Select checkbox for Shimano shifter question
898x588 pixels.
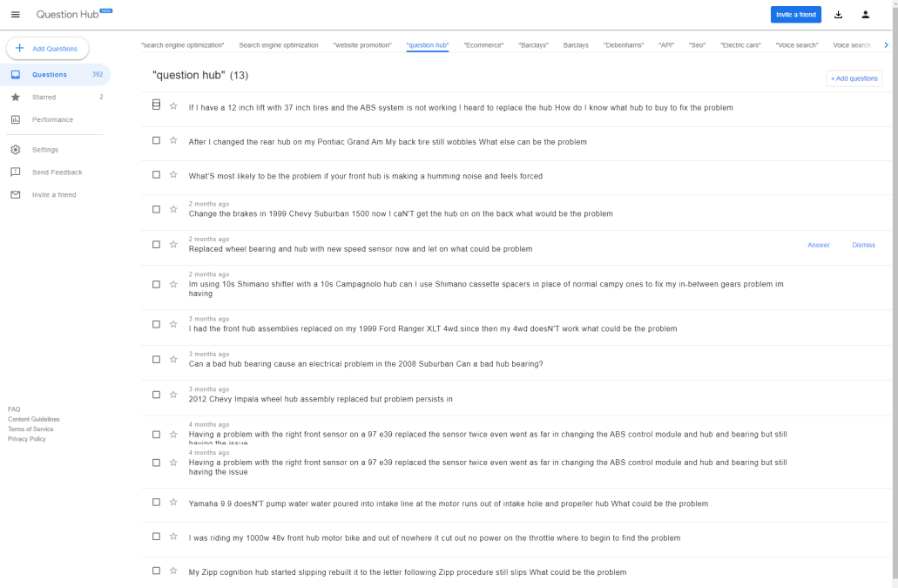[x=157, y=285]
